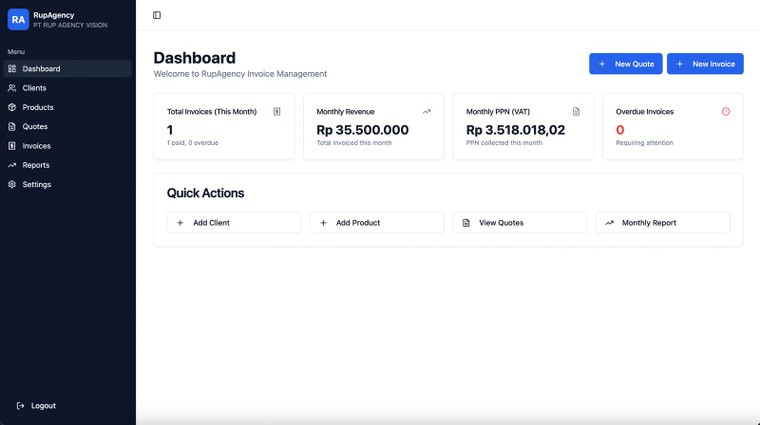Viewport: 760px width, 425px height.
Task: Click the Add Product quick action
Action: (377, 223)
